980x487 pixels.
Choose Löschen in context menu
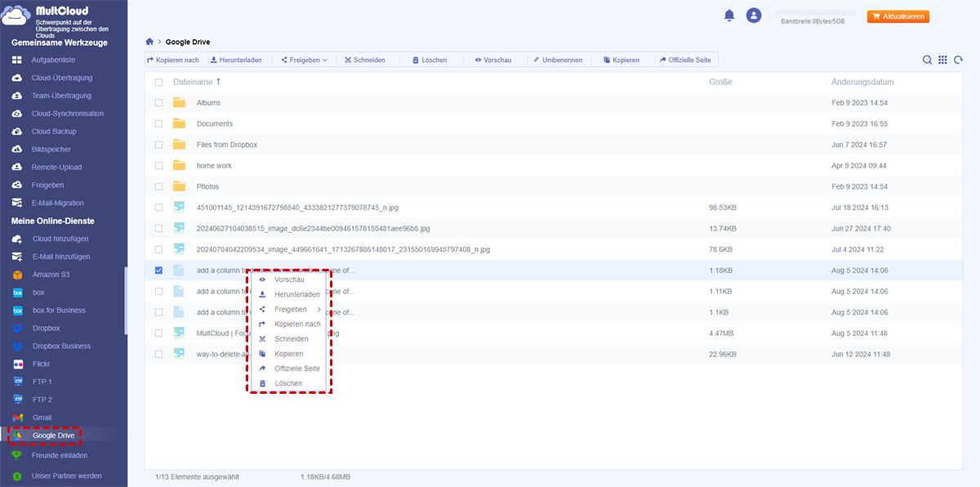coord(290,383)
